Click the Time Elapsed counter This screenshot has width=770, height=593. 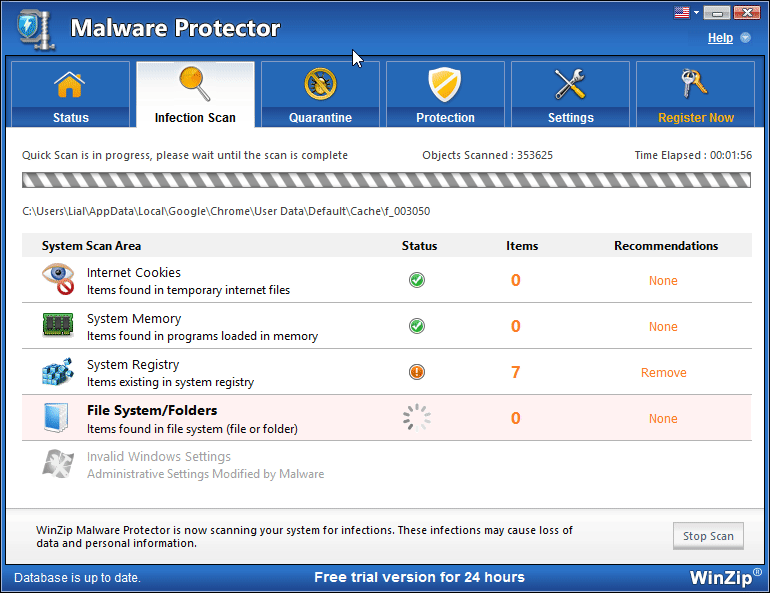tap(693, 155)
